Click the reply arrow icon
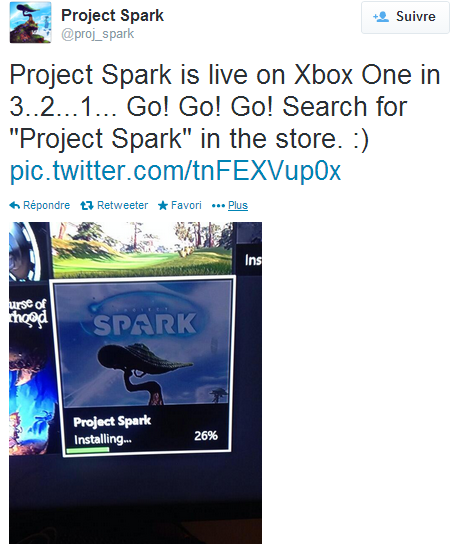 15,205
